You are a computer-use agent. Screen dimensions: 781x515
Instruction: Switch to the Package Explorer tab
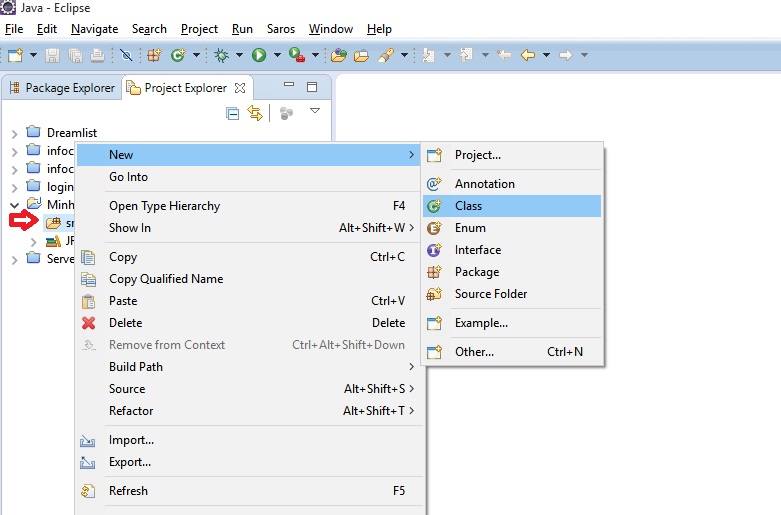tap(62, 88)
